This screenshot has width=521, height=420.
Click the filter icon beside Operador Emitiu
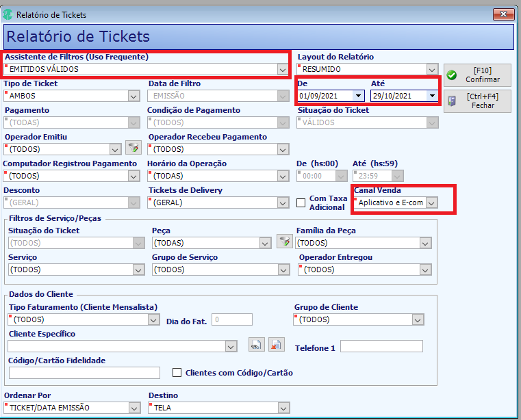(x=134, y=148)
